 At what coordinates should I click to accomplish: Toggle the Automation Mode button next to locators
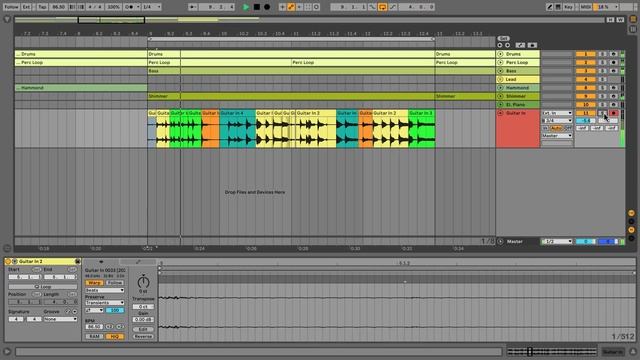point(520,45)
